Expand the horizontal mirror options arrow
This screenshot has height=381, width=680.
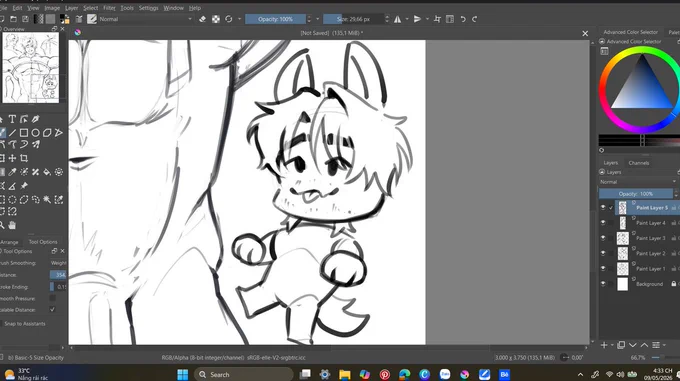pyautogui.click(x=407, y=19)
